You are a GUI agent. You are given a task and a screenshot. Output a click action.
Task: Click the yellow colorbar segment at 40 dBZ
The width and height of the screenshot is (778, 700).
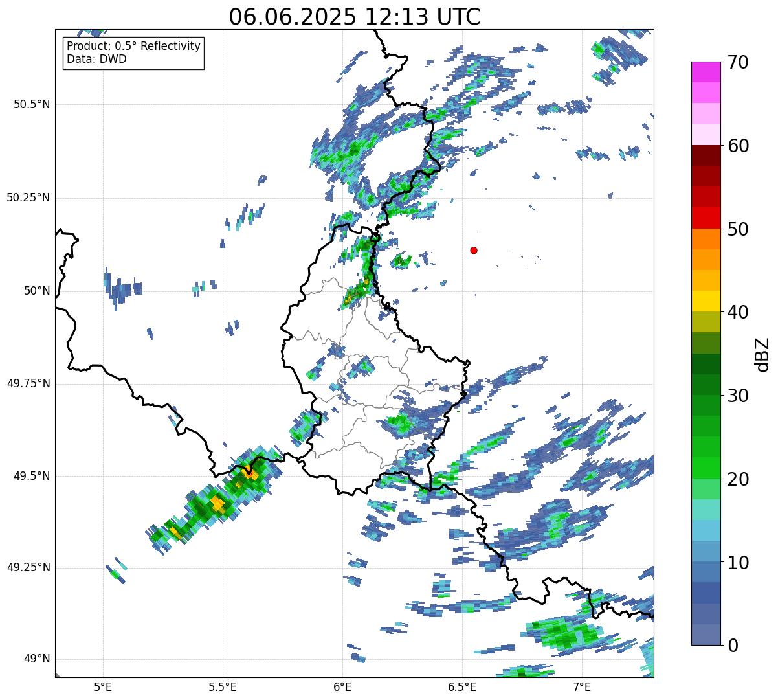(x=706, y=301)
